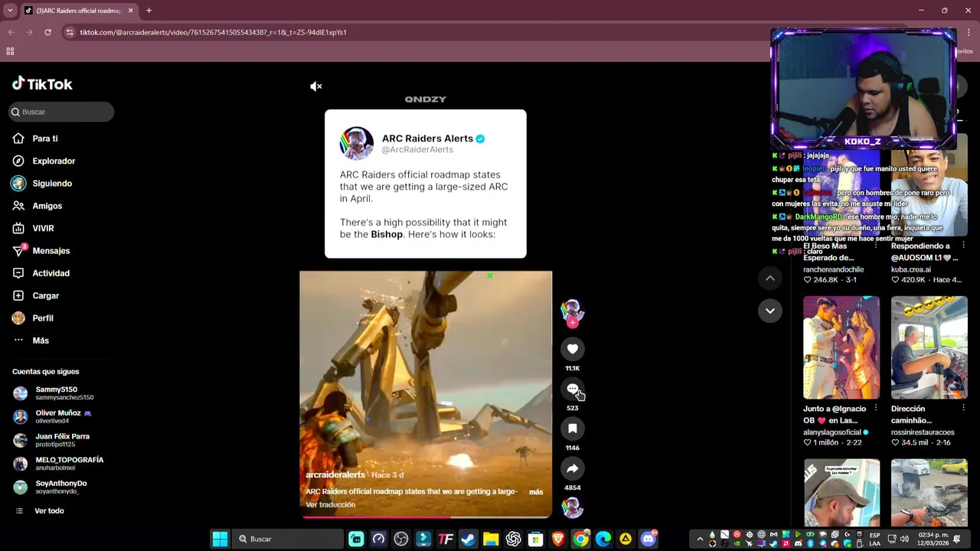Open options for the Junto a @Ignacio video
Image resolution: width=980 pixels, height=551 pixels.
click(876, 409)
